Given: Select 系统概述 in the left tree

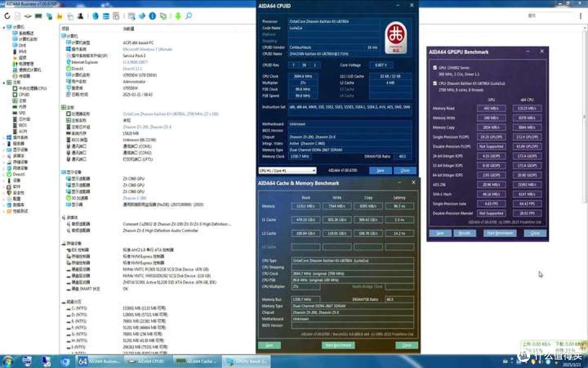Looking at the screenshot, I should click(26, 33).
